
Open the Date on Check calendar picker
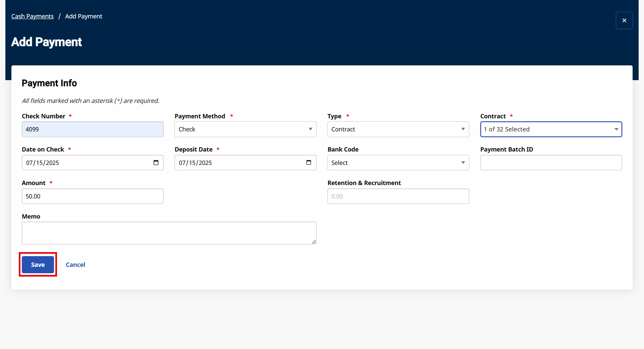[x=156, y=163]
